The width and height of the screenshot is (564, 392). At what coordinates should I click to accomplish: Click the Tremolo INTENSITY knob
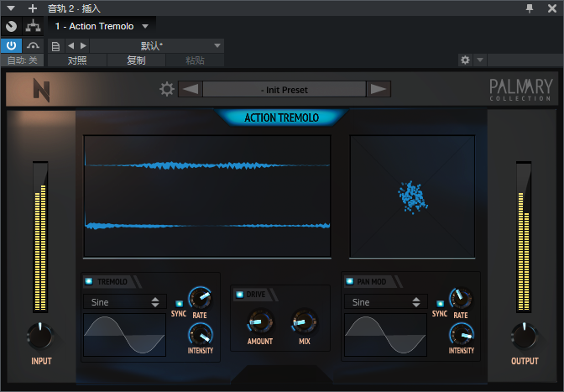[x=201, y=334]
